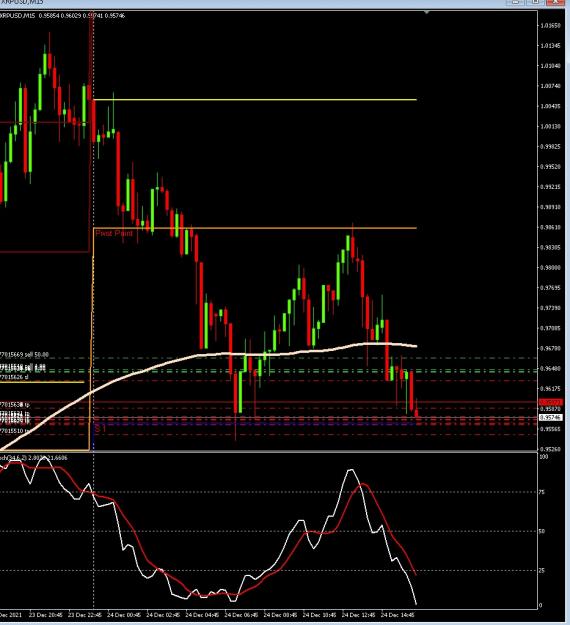
Task: Click the 23 Dec 22:45 time label
Action: (85, 615)
